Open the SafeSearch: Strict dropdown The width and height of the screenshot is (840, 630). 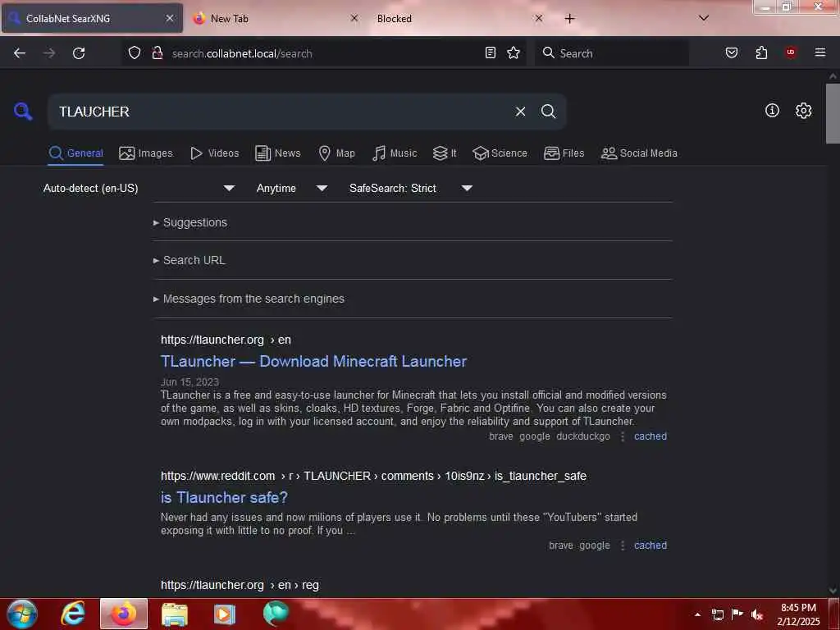pyautogui.click(x=411, y=188)
